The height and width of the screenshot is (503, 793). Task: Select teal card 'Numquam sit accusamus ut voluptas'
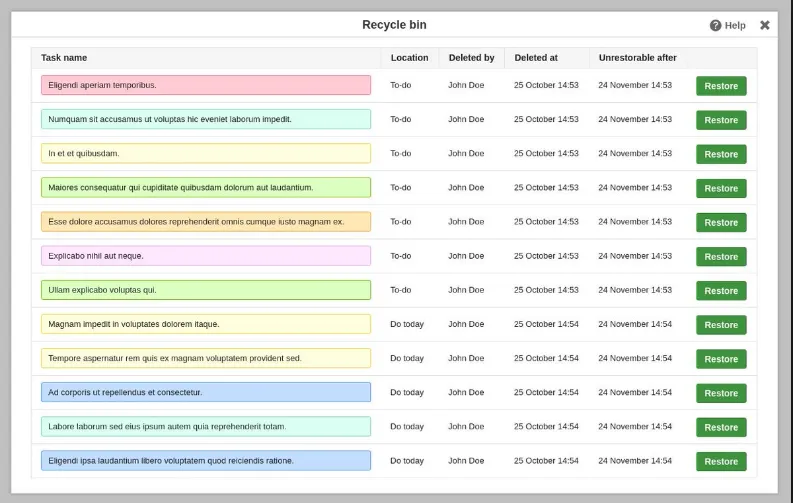[206, 119]
